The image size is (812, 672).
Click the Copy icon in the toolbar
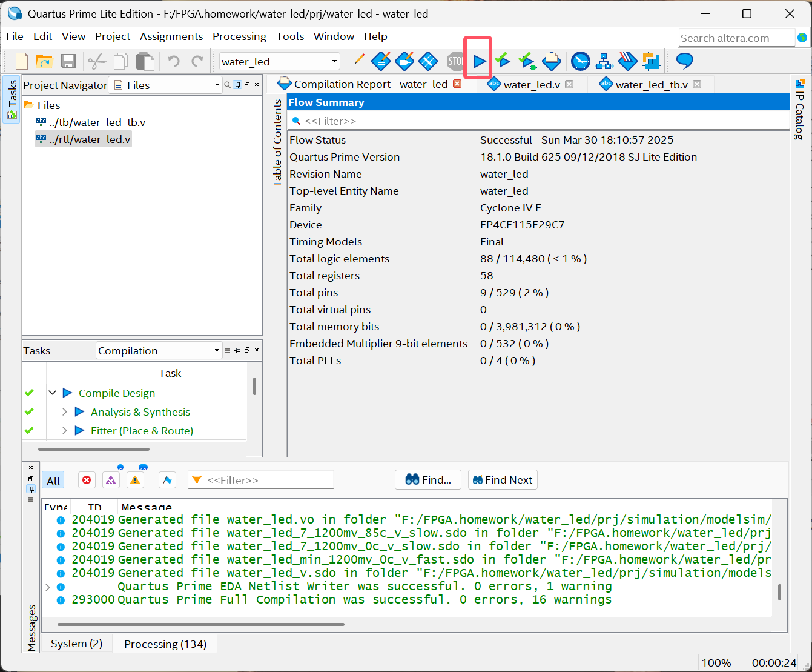121,61
